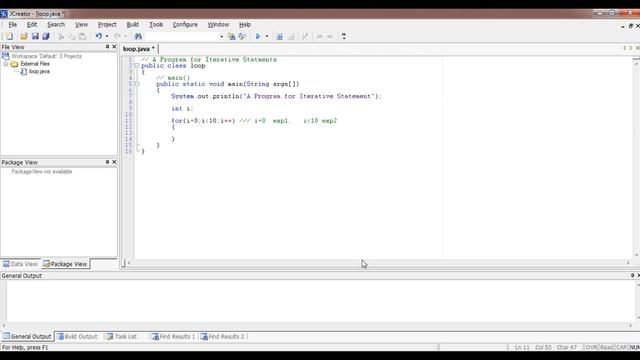Open the Configure menu
This screenshot has height=360, width=640.
pos(185,25)
